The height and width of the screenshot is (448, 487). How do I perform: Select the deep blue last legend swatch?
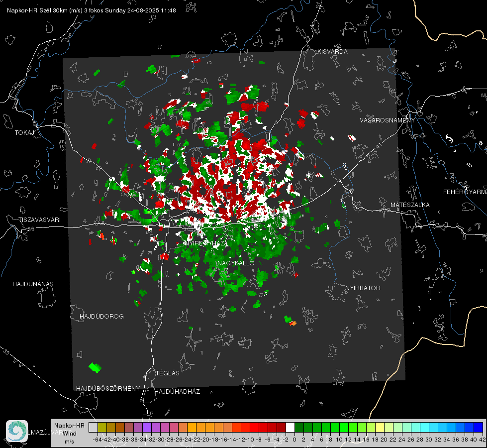point(479,427)
